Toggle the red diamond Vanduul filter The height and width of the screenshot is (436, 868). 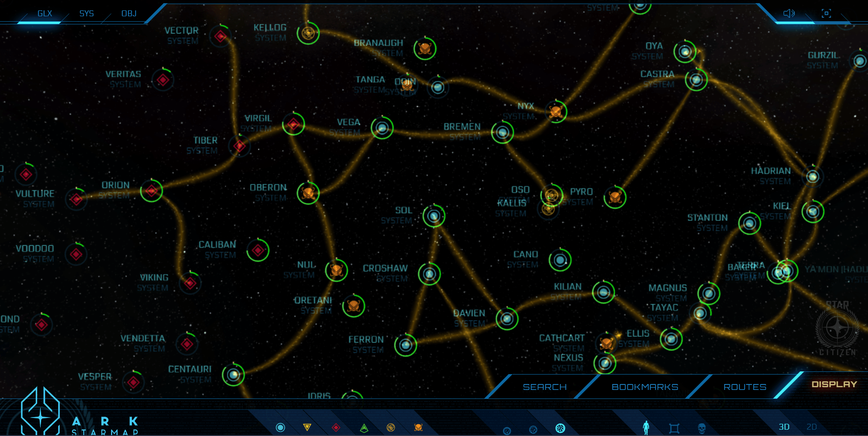(336, 427)
